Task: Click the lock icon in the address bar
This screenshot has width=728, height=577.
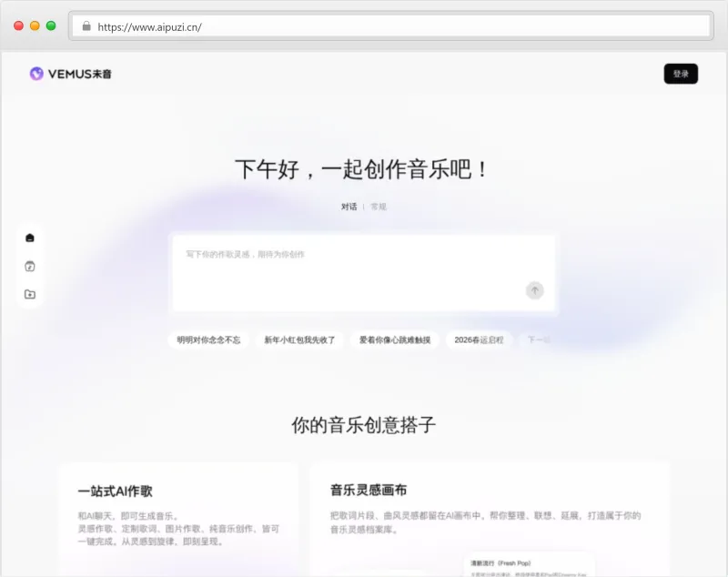Action: coord(87,26)
